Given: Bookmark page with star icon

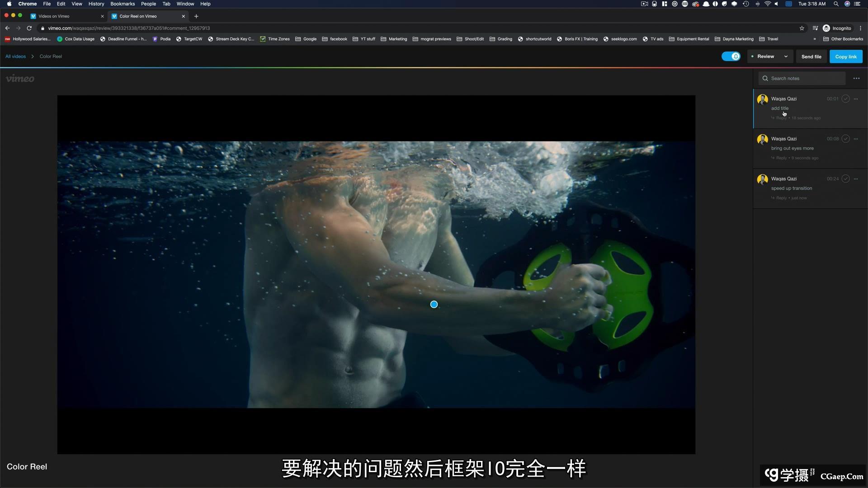Looking at the screenshot, I should pyautogui.click(x=802, y=28).
